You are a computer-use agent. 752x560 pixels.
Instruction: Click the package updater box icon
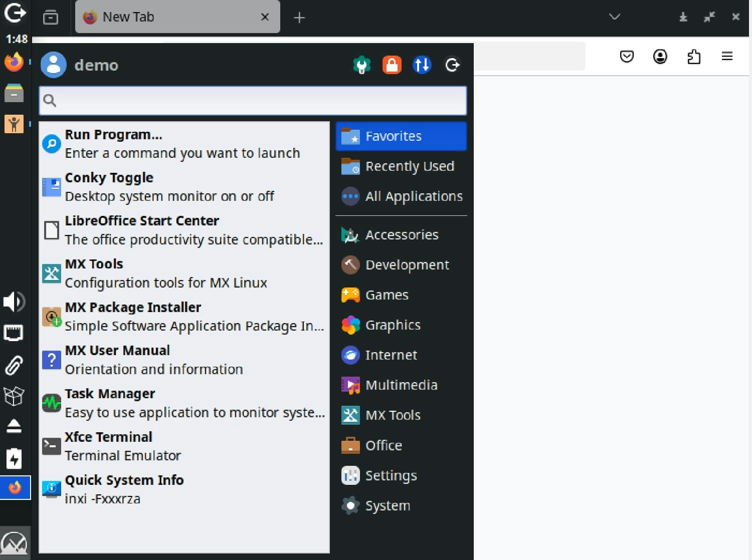[x=14, y=396]
